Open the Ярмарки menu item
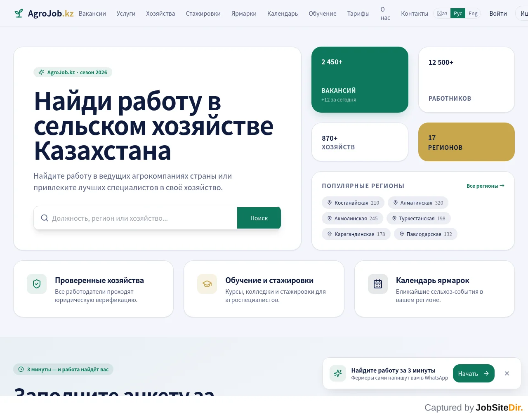 pos(244,14)
